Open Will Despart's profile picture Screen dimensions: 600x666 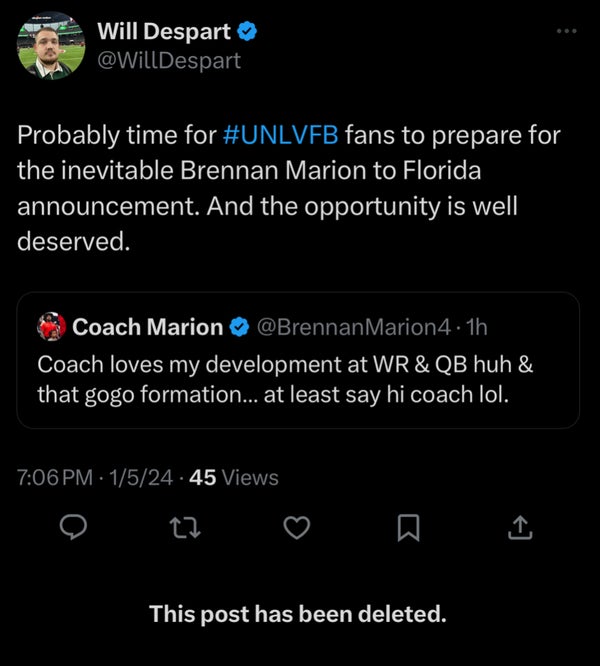(x=52, y=46)
